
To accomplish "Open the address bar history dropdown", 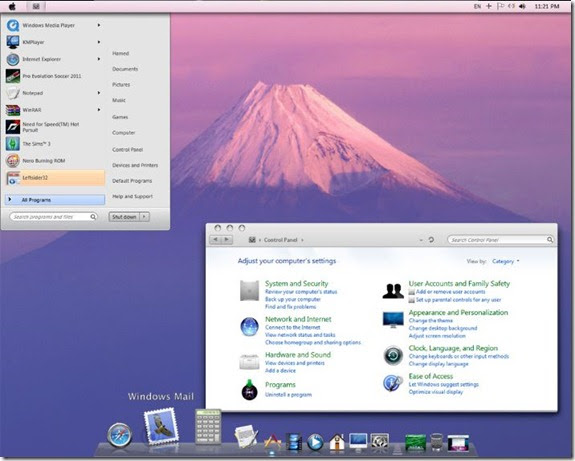I will 421,240.
